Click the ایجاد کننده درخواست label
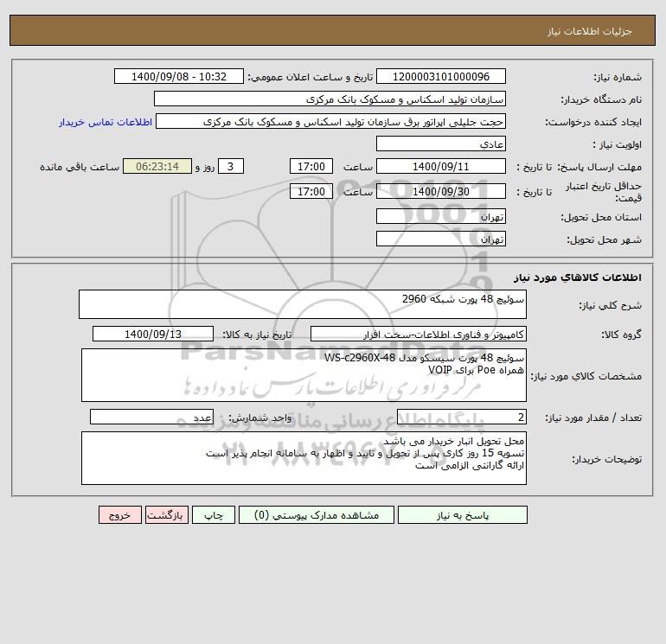This screenshot has width=666, height=644. [593, 122]
